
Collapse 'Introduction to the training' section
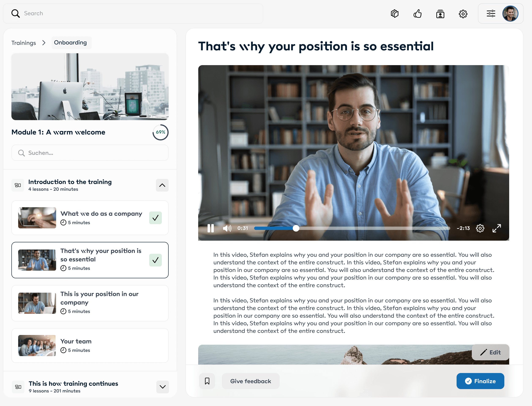click(x=162, y=185)
